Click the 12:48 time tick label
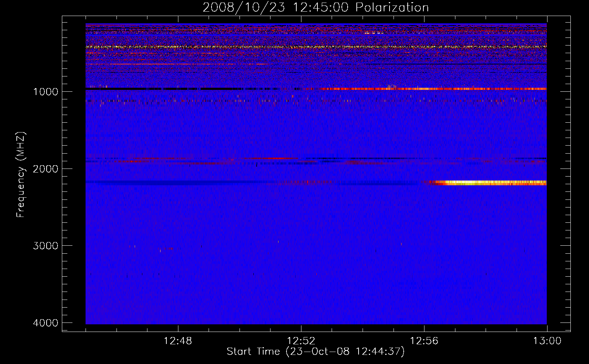This screenshot has width=589, height=364. [x=178, y=341]
